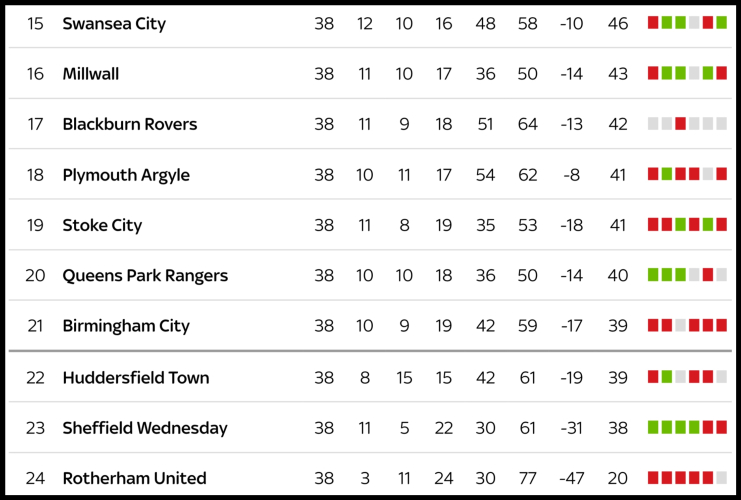Click Birmingham City's only grey form square
The width and height of the screenshot is (741, 500).
(680, 326)
